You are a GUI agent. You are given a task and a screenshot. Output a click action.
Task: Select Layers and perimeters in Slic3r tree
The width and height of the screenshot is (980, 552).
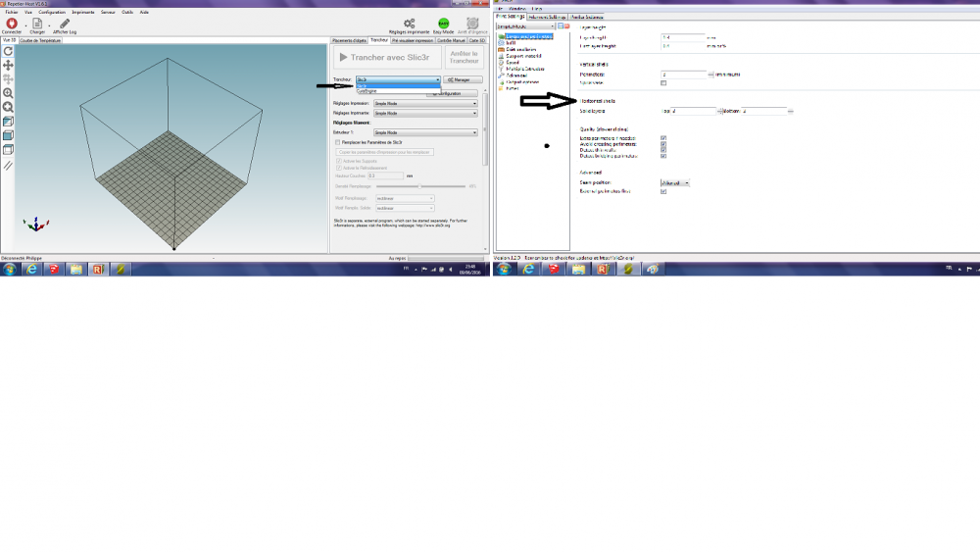(529, 36)
